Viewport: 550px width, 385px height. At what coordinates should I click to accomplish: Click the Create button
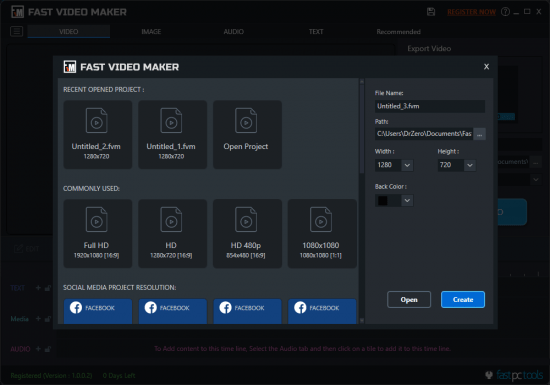click(x=463, y=299)
